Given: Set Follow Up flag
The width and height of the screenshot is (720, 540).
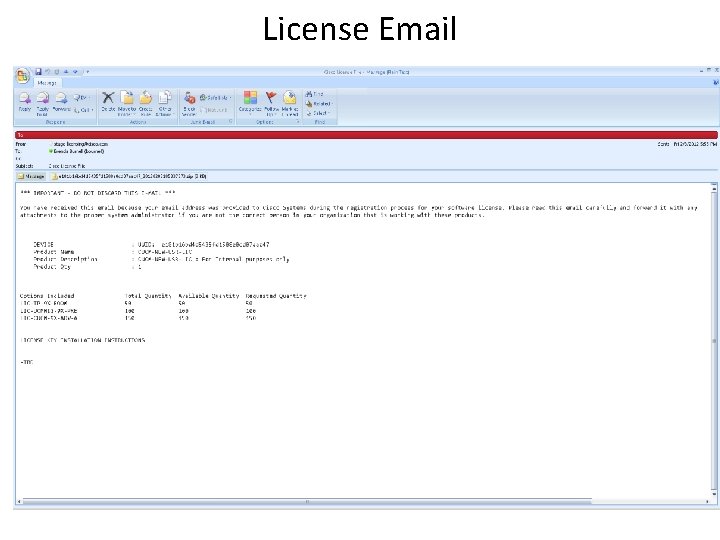Looking at the screenshot, I should (271, 103).
